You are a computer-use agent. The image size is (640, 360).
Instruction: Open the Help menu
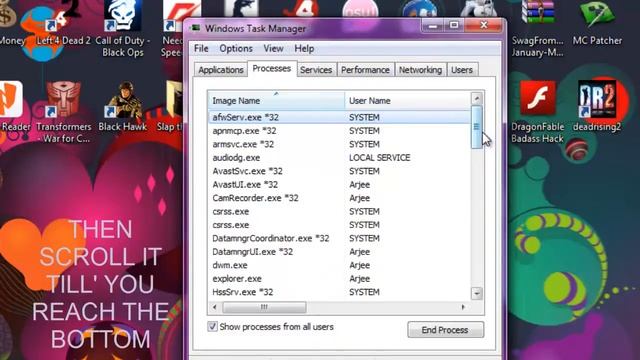click(x=304, y=49)
